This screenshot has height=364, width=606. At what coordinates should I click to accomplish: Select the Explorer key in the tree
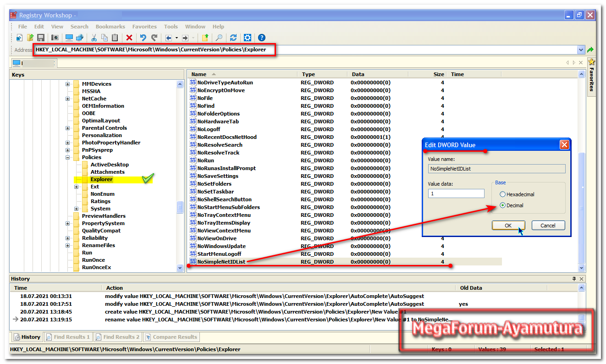click(101, 179)
